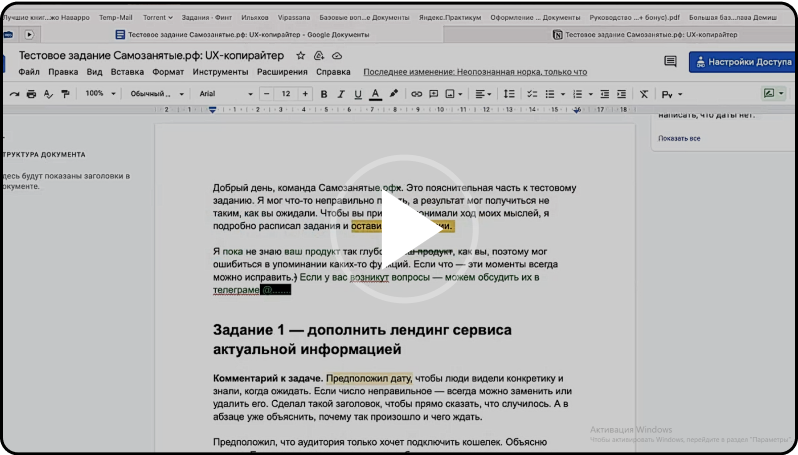Open the Вид menu
Viewport: 798px width, 455px height.
point(94,72)
